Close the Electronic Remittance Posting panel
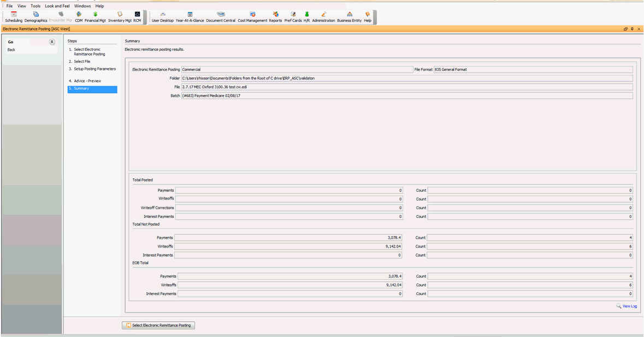This screenshot has width=644, height=337. 639,29
